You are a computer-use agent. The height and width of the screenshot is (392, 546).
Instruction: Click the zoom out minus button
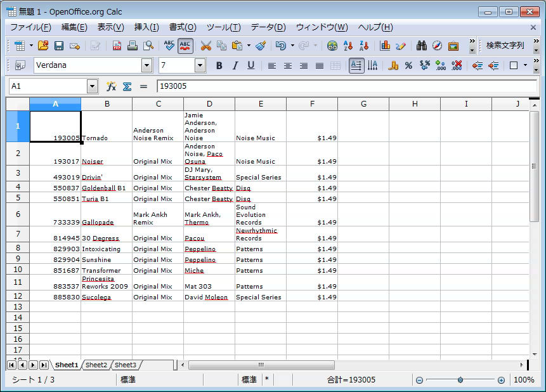420,380
